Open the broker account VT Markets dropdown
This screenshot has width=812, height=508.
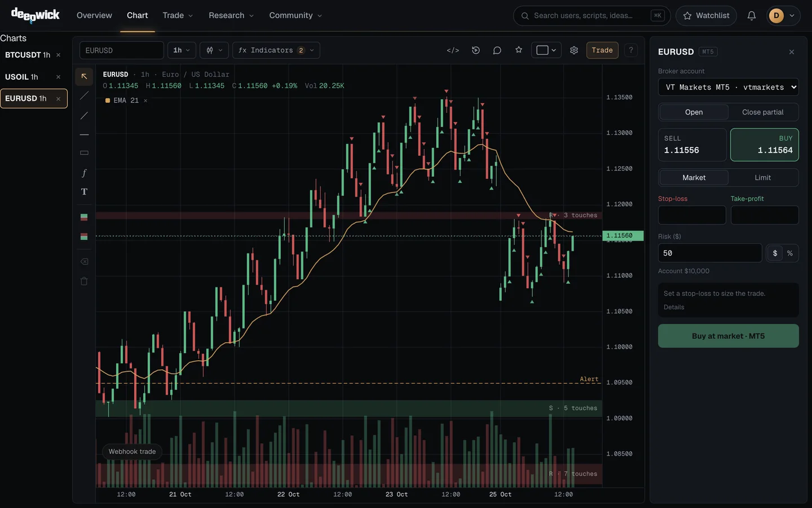coord(728,87)
